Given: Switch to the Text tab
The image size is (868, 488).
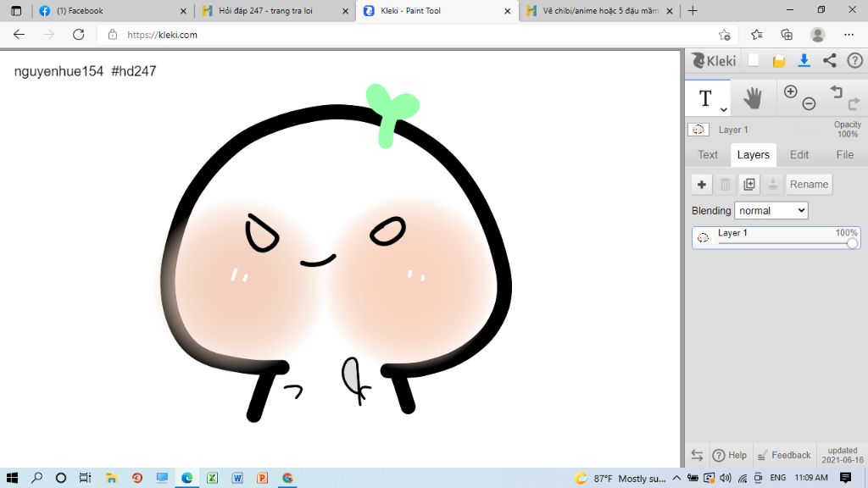Looking at the screenshot, I should pyautogui.click(x=708, y=155).
